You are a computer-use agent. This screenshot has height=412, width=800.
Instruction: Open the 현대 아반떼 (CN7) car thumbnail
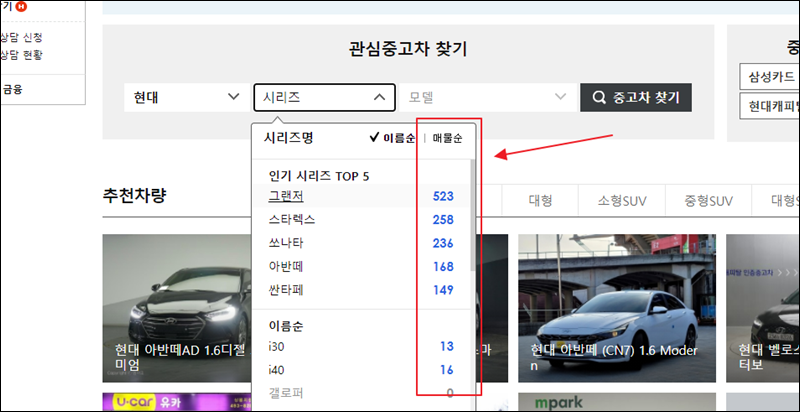click(x=617, y=308)
